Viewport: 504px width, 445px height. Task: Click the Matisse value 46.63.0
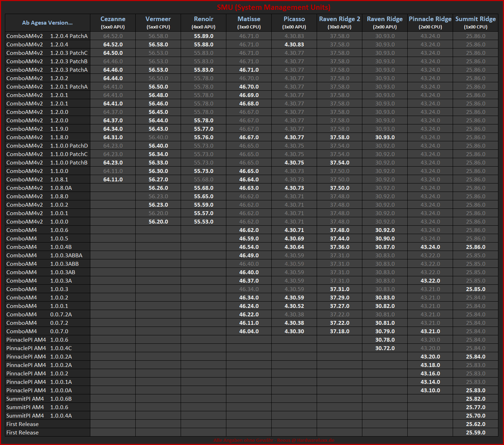[x=249, y=188]
